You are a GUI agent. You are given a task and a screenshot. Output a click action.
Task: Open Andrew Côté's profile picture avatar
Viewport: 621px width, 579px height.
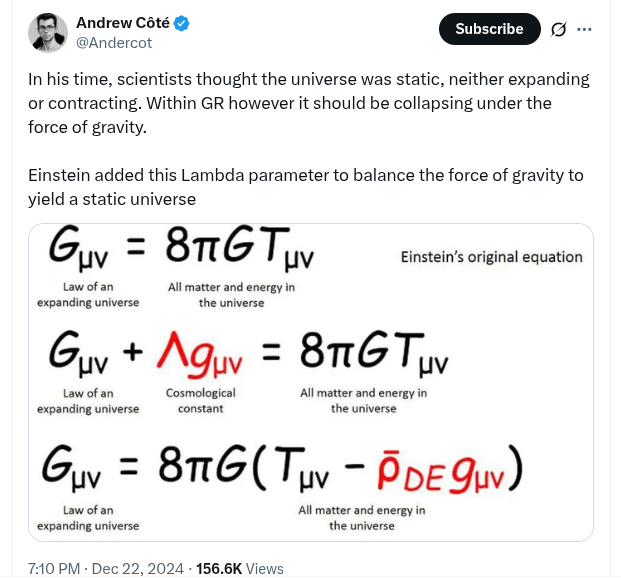[48, 32]
